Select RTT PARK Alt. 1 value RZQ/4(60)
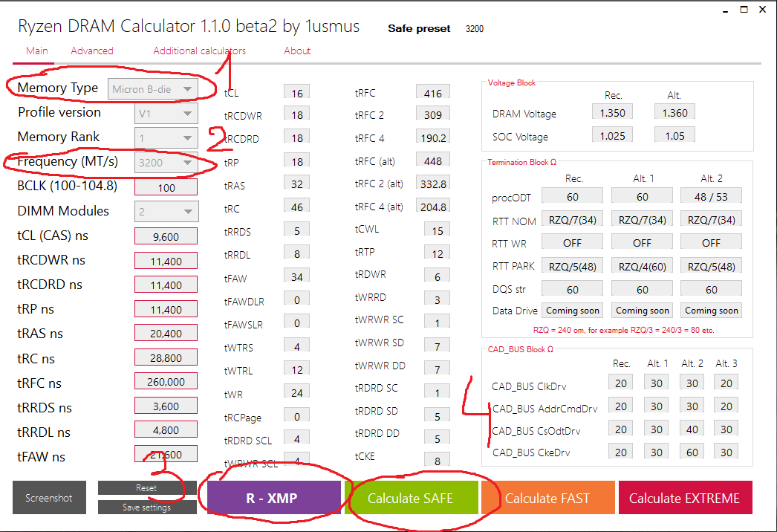The width and height of the screenshot is (777, 532). [643, 266]
